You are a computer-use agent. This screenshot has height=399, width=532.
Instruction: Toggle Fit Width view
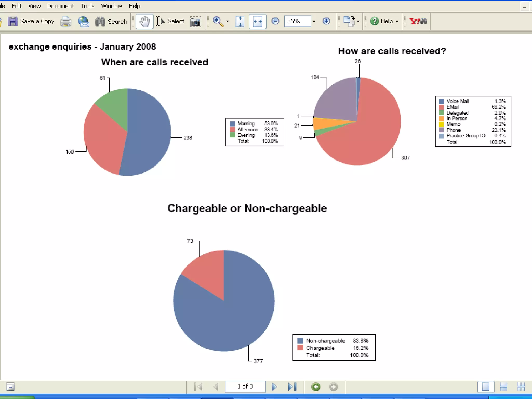pos(257,21)
